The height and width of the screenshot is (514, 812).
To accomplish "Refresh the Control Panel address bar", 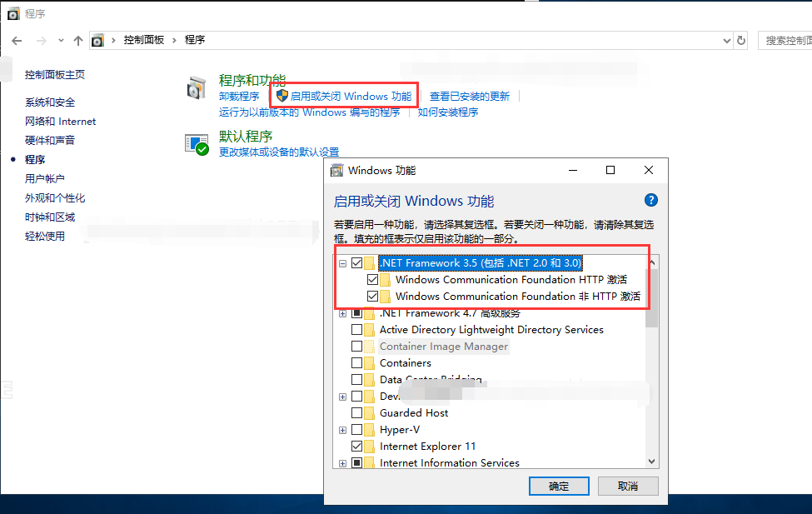I will (x=741, y=41).
